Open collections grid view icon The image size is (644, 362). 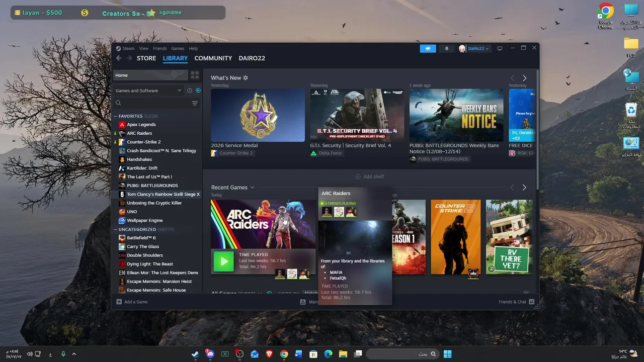(x=195, y=75)
